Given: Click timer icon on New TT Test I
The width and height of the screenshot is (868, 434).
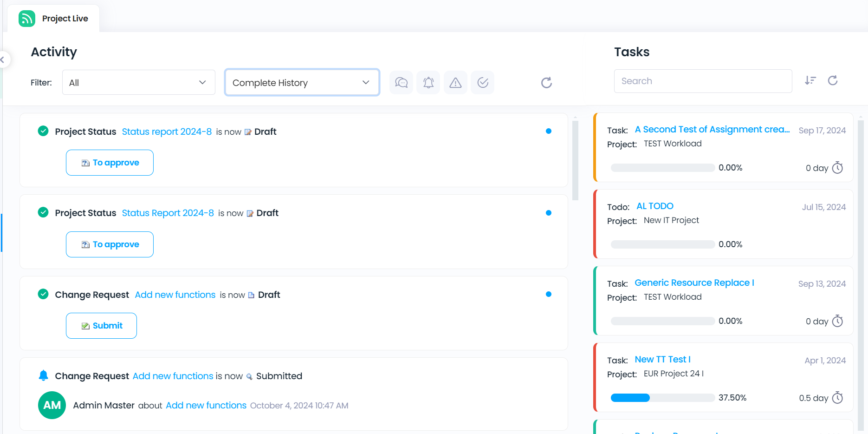Looking at the screenshot, I should [837, 398].
